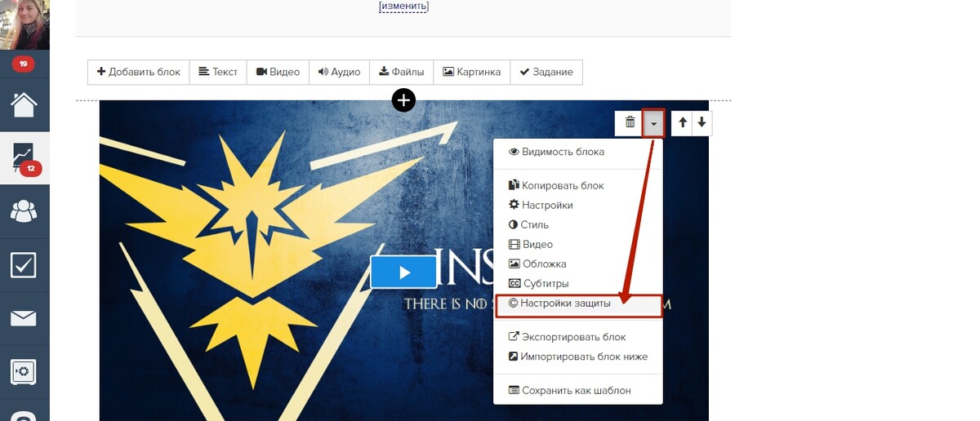Choose Экспортировать блок
Screen dimensions: 980x421
click(578, 336)
